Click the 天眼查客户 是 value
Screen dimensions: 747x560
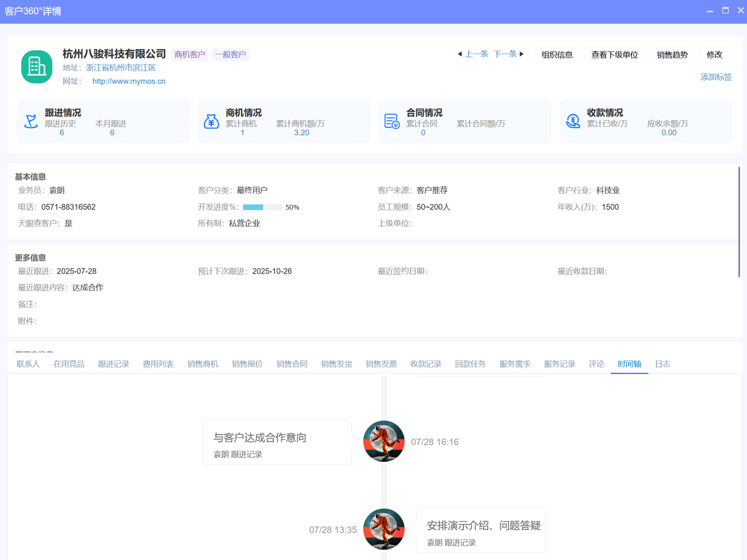pos(68,223)
